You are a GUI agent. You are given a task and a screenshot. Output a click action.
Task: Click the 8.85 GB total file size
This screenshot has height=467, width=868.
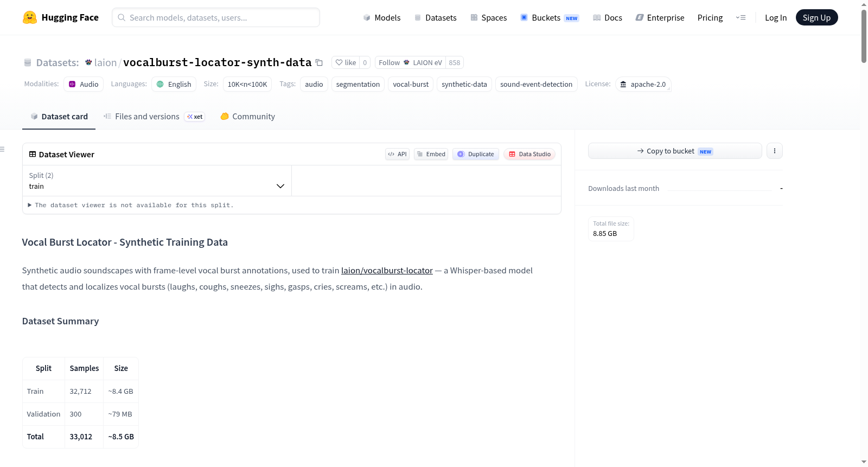[605, 234]
